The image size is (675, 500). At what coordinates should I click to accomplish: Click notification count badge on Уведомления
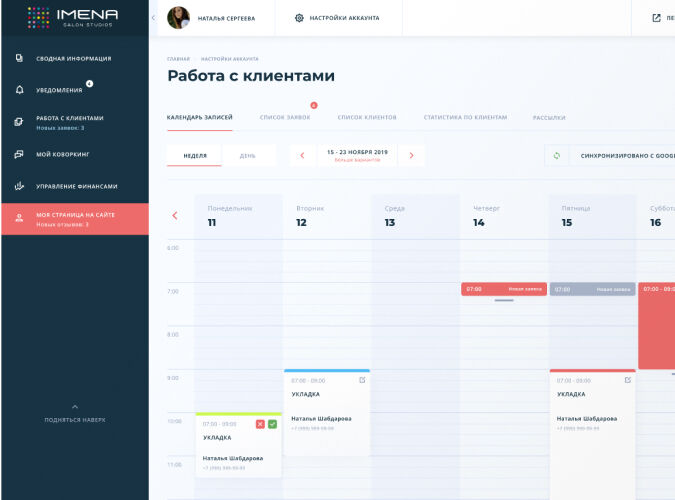[x=90, y=84]
